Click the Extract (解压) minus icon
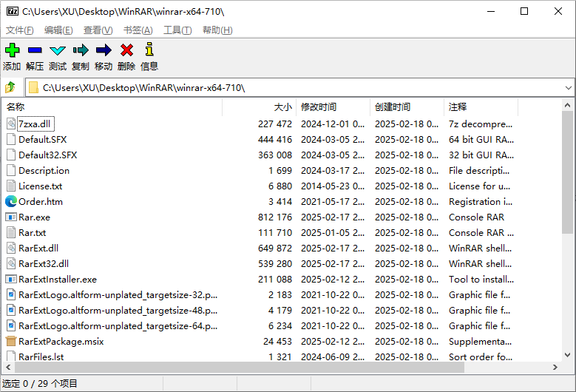 click(35, 50)
